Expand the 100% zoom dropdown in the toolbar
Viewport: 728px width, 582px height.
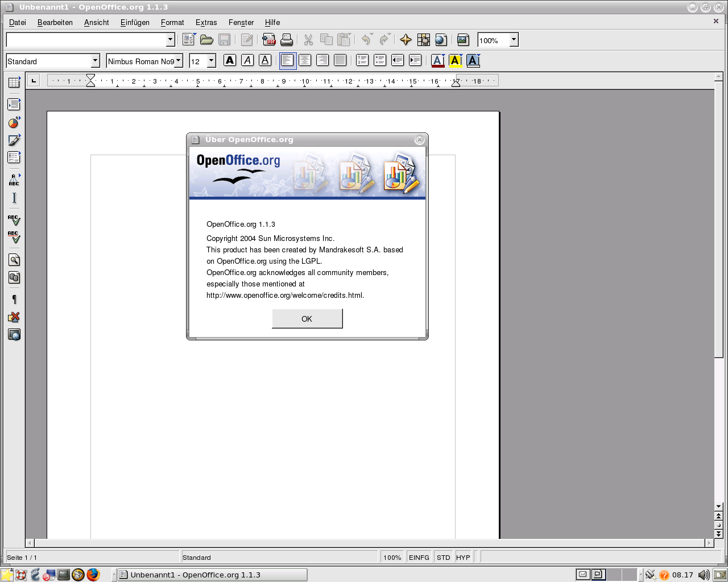pos(514,40)
